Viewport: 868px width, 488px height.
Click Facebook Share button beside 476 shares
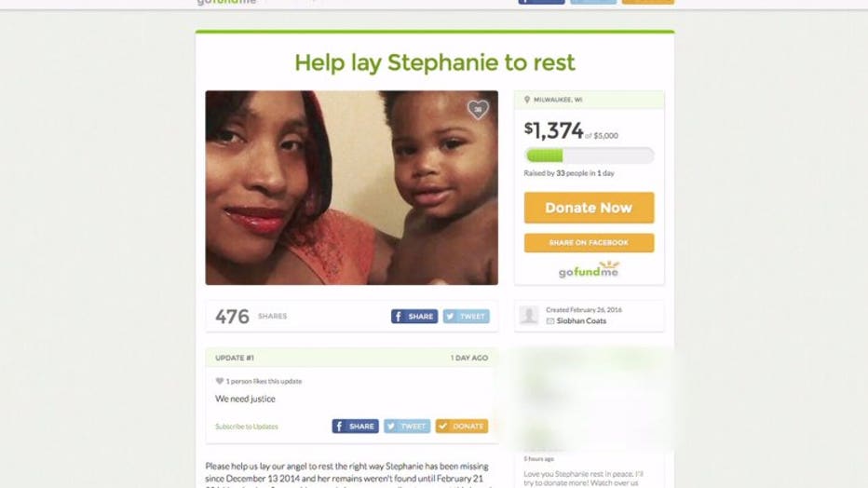pyautogui.click(x=414, y=317)
